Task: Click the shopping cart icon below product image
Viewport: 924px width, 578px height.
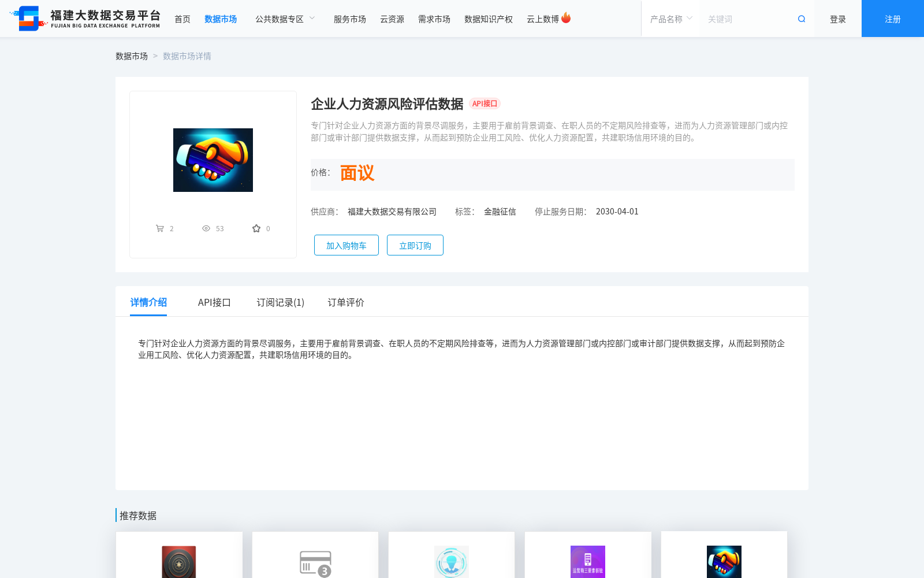Action: (x=160, y=228)
